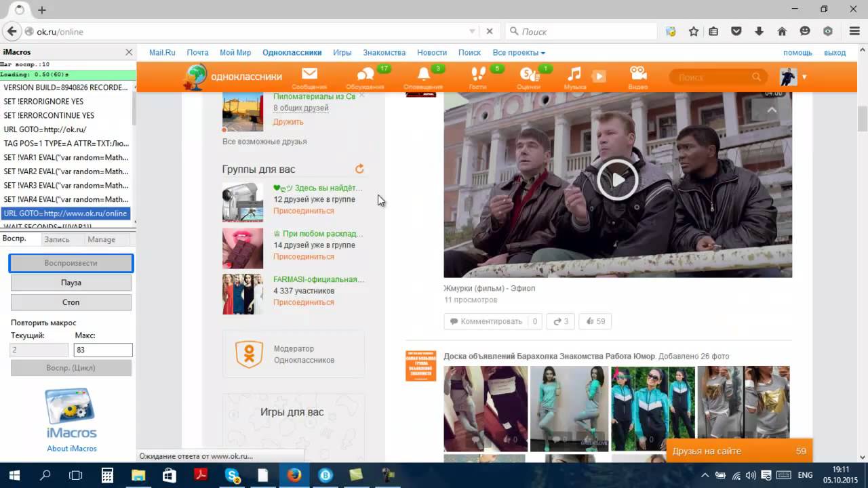This screenshot has width=868, height=488.
Task: Close the iMacros sidebar
Action: 129,52
